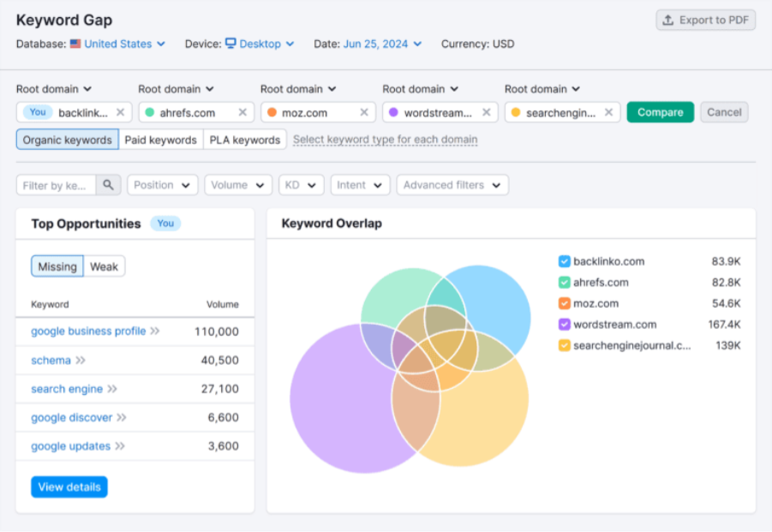
Task: Click the search magnifier icon in keyword filter
Action: [108, 185]
